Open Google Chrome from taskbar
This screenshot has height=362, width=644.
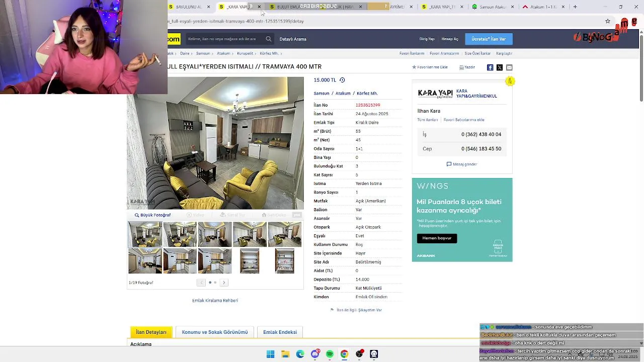tap(344, 354)
